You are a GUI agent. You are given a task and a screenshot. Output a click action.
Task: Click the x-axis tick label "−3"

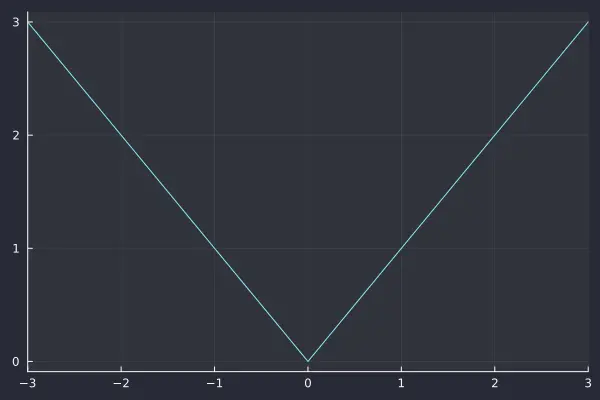click(28, 383)
